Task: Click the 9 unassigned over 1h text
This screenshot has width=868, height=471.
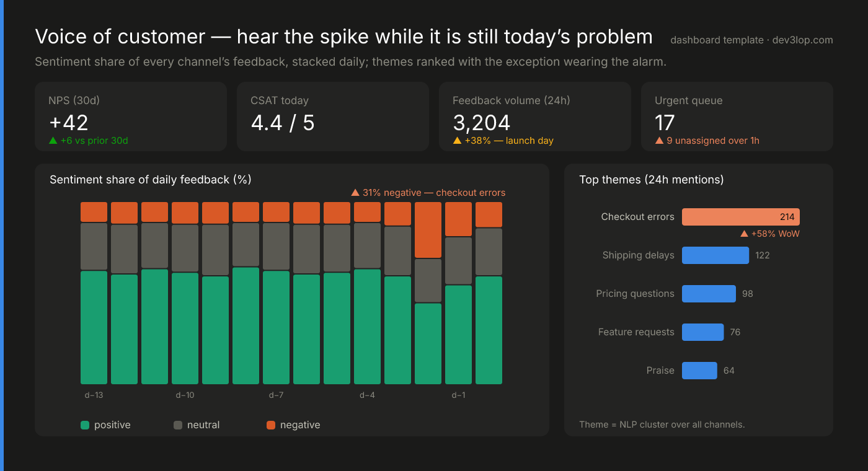Action: tap(713, 141)
